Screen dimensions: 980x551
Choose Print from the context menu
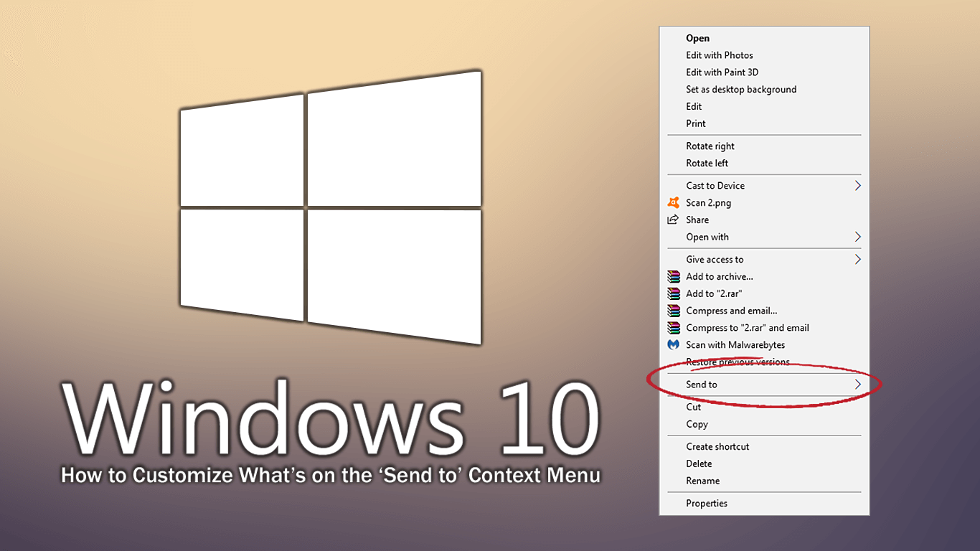pos(696,123)
